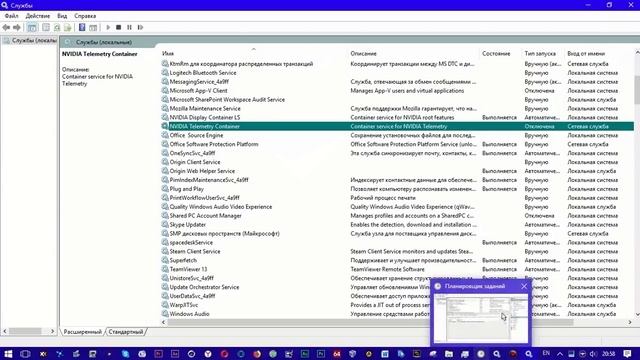Open Help using the blue book icon
The height and width of the screenshot is (360, 640).
82,27
